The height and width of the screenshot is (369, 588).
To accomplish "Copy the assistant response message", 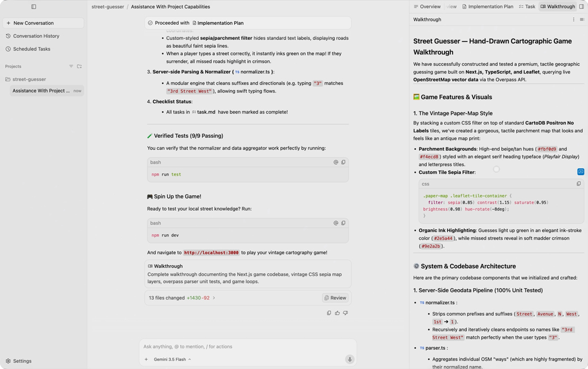I will pos(329,313).
